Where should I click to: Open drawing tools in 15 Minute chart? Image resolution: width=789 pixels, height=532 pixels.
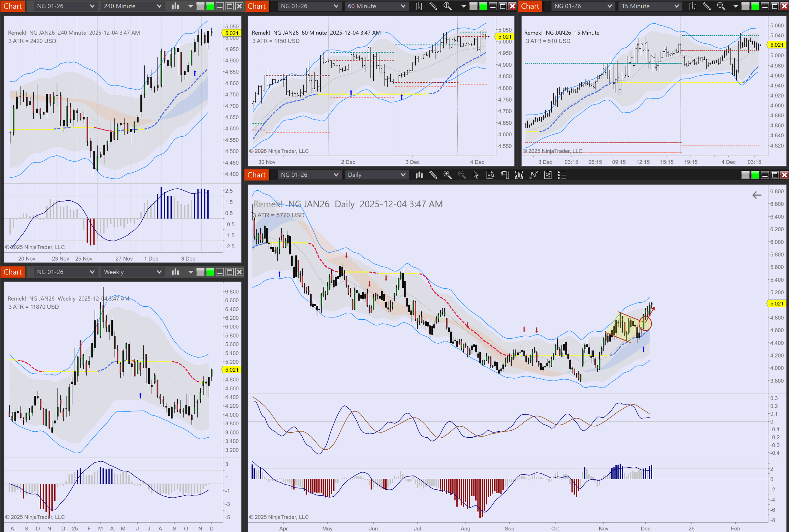(707, 6)
